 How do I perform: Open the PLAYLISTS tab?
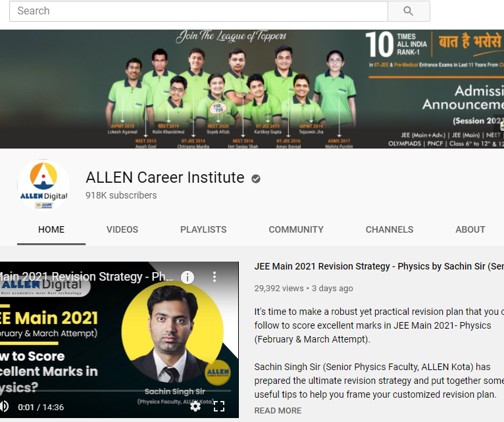coord(203,229)
